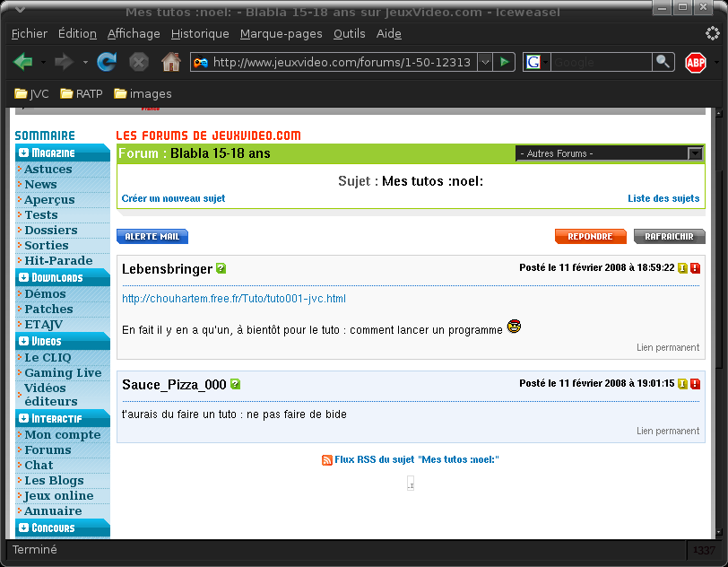The image size is (728, 567).
Task: Click into the Google search field
Action: coord(601,62)
